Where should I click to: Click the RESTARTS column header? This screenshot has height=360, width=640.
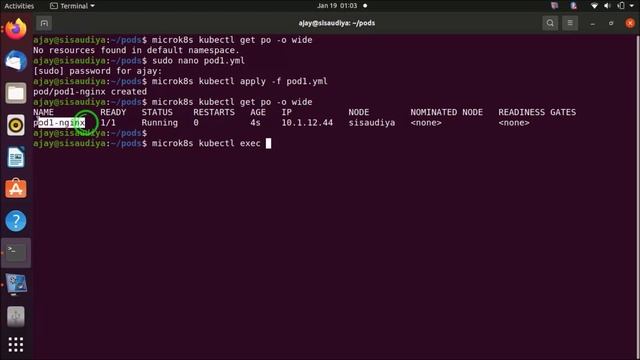tap(214, 112)
